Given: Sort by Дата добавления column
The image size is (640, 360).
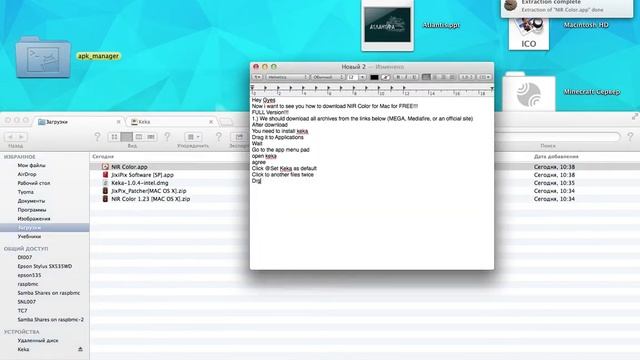Looking at the screenshot, I should [556, 157].
